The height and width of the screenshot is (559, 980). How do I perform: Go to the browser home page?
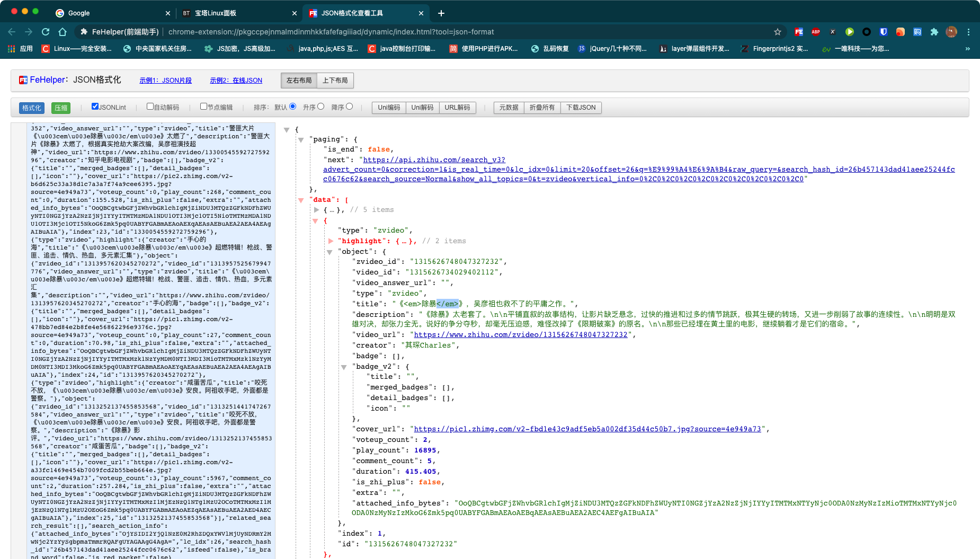click(x=63, y=32)
